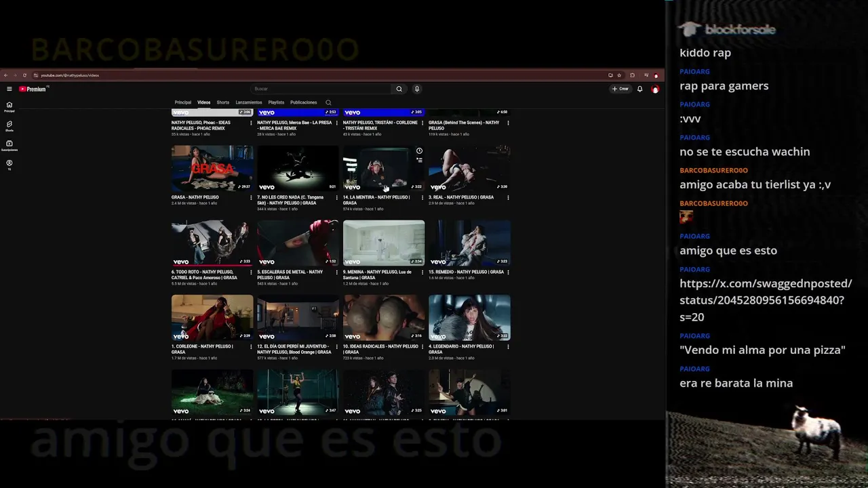
Task: Go back with the browser back arrow
Action: [5, 75]
